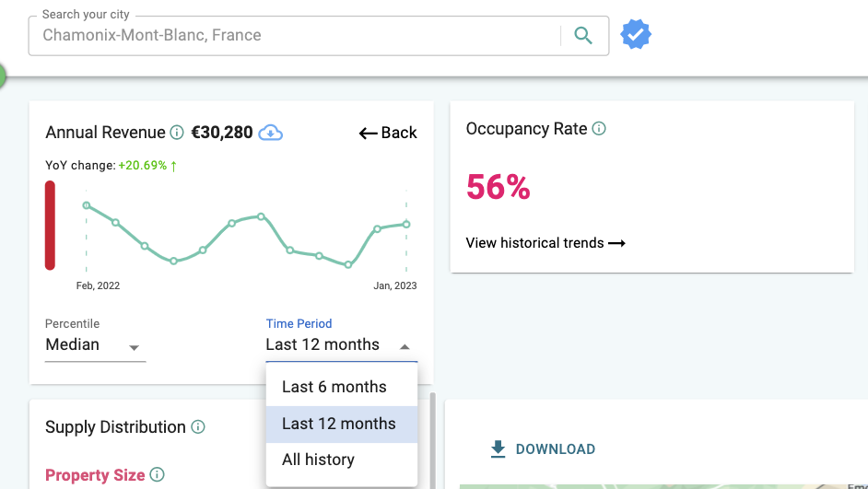
Task: Click the Annual Revenue info icon
Action: tap(177, 133)
